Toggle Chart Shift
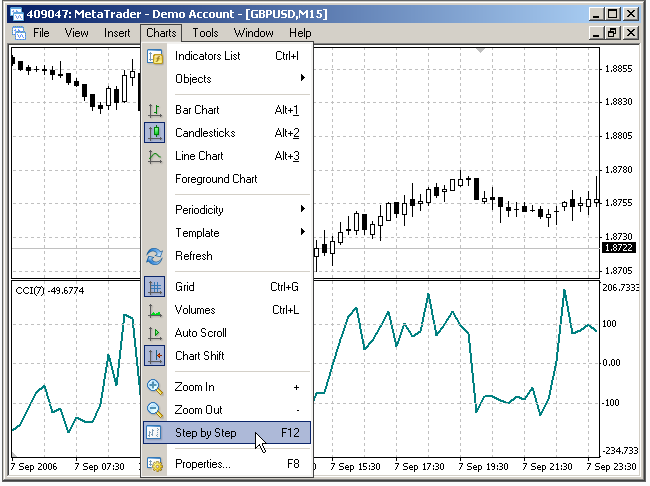650x486 pixels. pyautogui.click(x=227, y=356)
